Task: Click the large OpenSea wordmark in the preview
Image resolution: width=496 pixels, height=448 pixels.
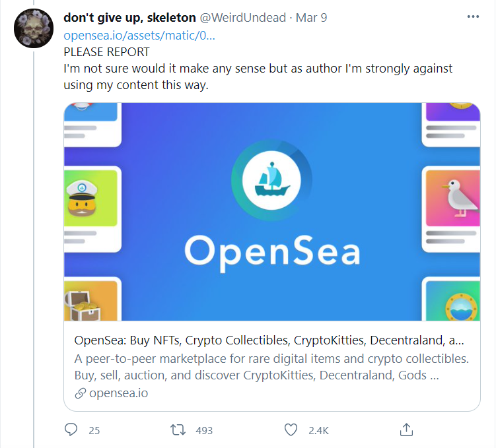Action: tap(272, 253)
